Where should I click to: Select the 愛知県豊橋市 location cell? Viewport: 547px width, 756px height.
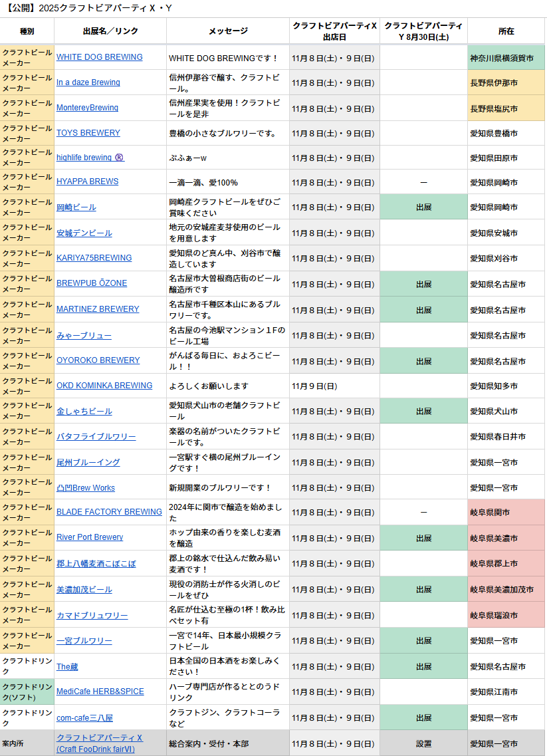tap(506, 134)
